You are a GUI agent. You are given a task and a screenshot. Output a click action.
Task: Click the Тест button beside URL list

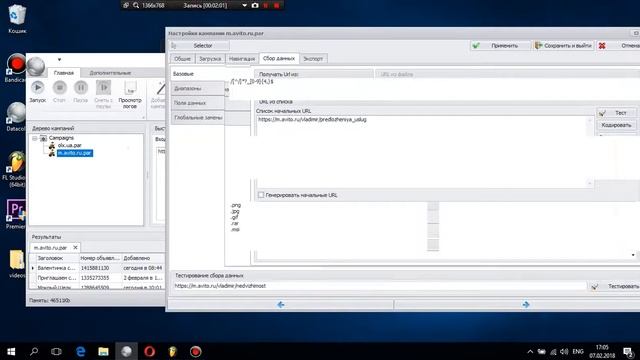point(616,113)
